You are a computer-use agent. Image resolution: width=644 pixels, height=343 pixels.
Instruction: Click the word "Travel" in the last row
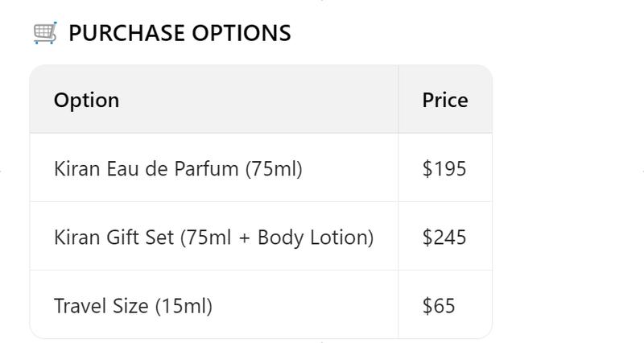77,306
